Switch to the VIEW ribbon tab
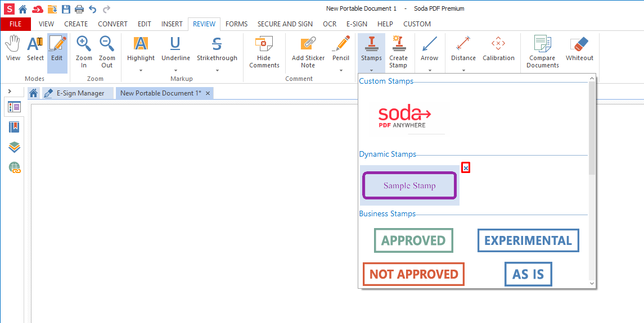This screenshot has width=644, height=323. click(x=46, y=24)
